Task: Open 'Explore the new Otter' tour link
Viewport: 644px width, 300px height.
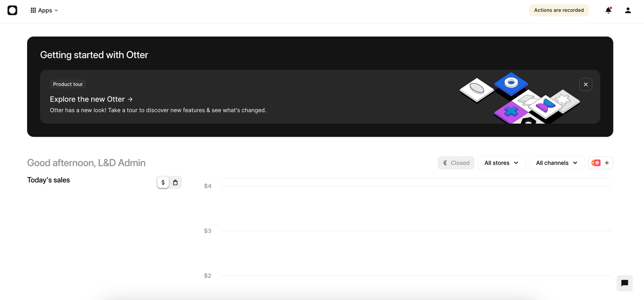Action: click(x=87, y=99)
